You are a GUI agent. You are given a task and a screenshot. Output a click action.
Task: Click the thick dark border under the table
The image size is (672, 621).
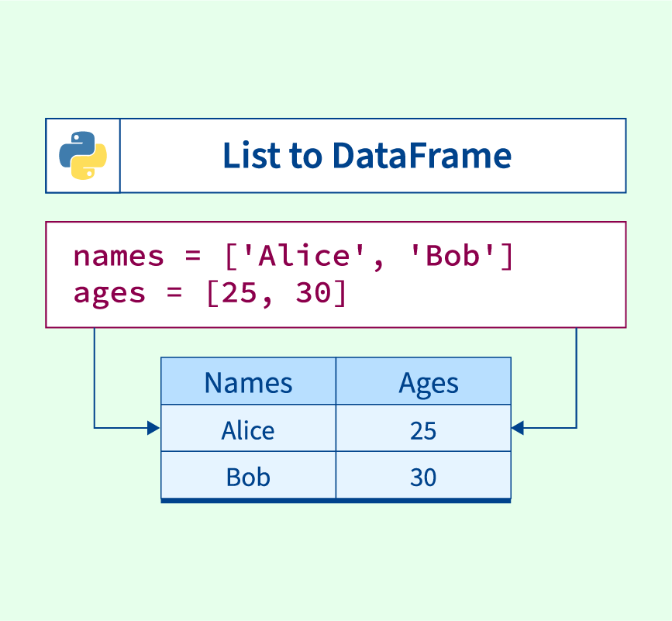[336, 501]
